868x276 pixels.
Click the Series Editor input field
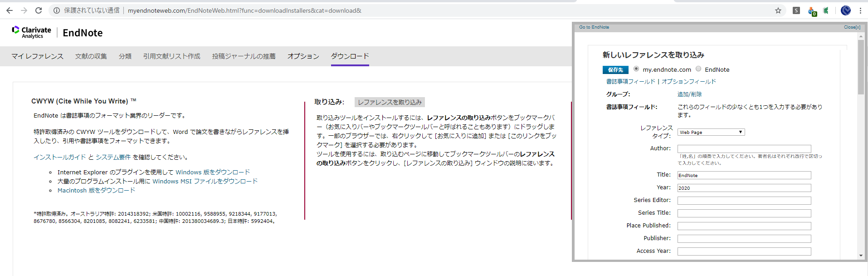744,201
